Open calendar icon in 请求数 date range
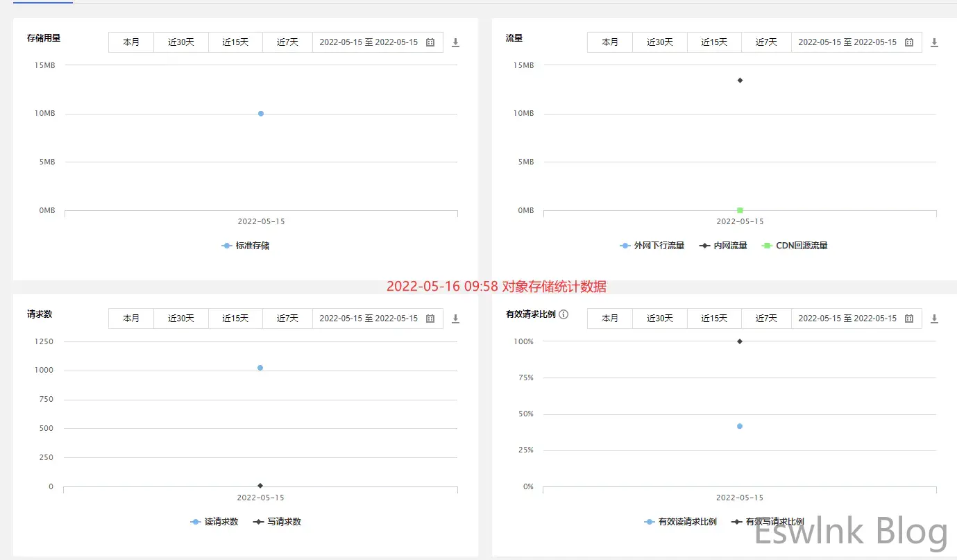This screenshot has height=560, width=957. point(430,319)
